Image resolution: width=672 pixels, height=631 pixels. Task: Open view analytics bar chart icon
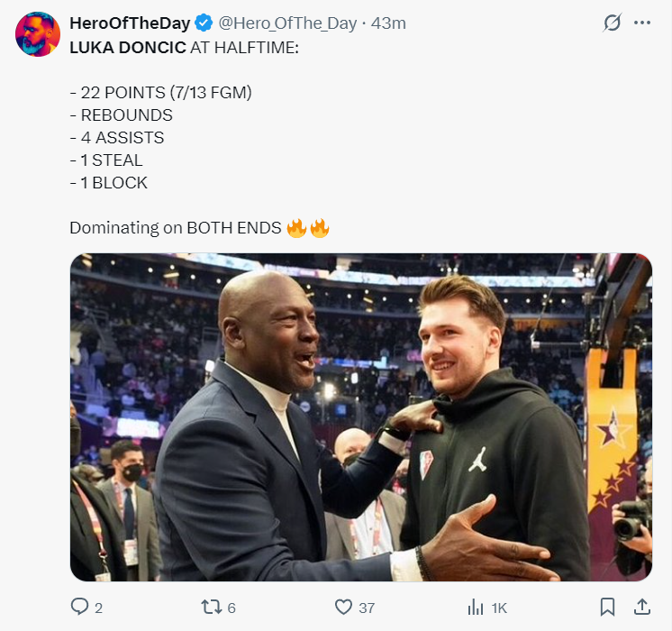[x=476, y=608]
